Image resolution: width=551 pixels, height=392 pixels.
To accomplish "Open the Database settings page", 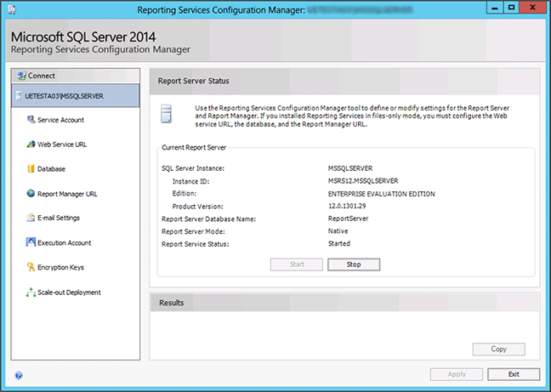I will (x=51, y=169).
